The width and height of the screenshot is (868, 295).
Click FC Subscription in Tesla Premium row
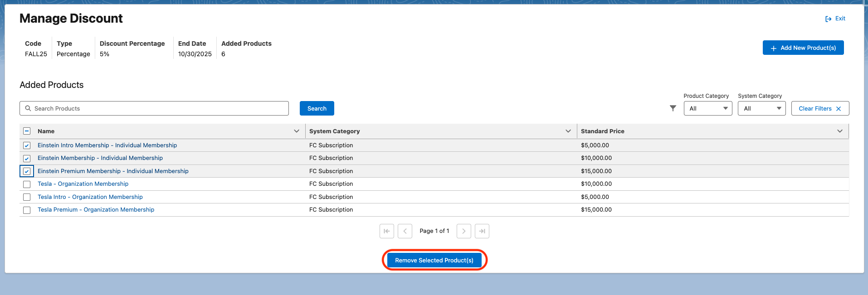point(331,209)
